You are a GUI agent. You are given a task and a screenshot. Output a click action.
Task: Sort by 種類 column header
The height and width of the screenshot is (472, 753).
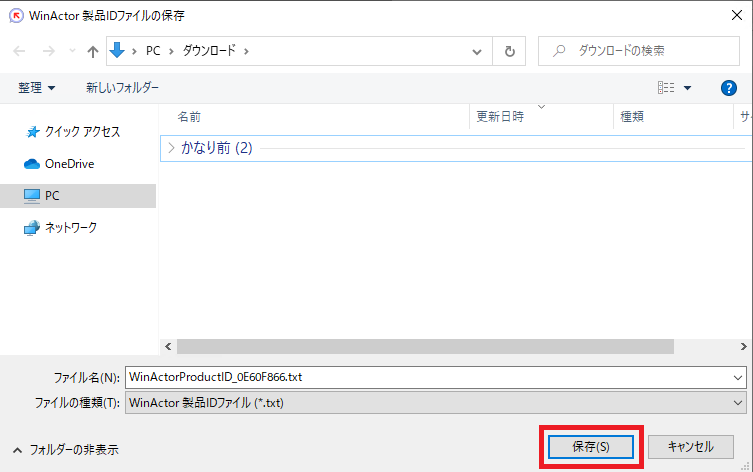click(x=632, y=117)
